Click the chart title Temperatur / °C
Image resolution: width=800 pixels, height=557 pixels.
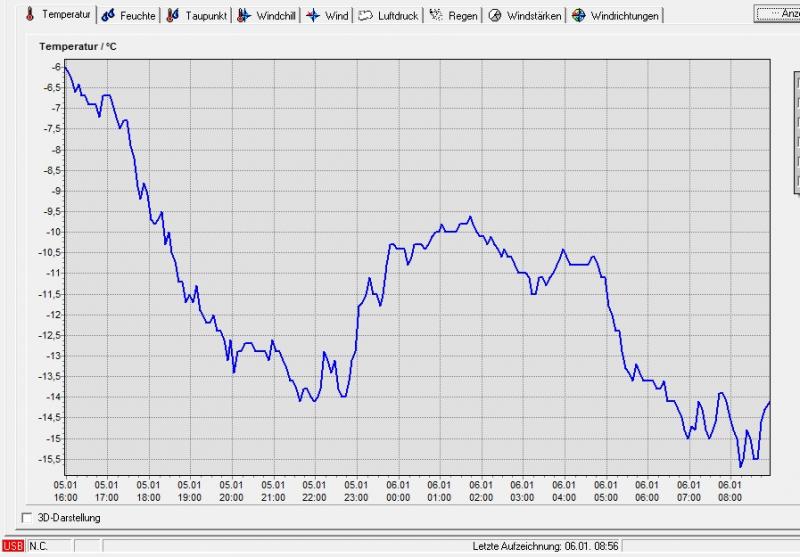pyautogui.click(x=79, y=46)
